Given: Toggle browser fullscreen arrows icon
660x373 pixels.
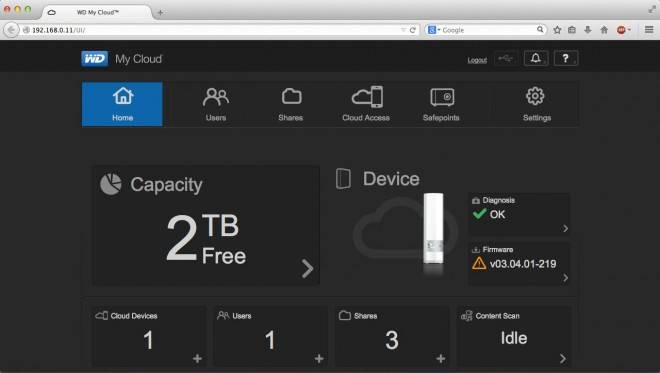Looking at the screenshot, I should tap(652, 9).
